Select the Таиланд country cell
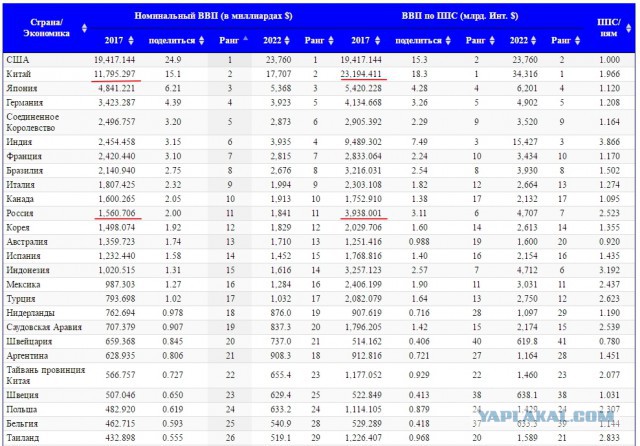Viewport: 640px width, 446px height. pyautogui.click(x=22, y=438)
